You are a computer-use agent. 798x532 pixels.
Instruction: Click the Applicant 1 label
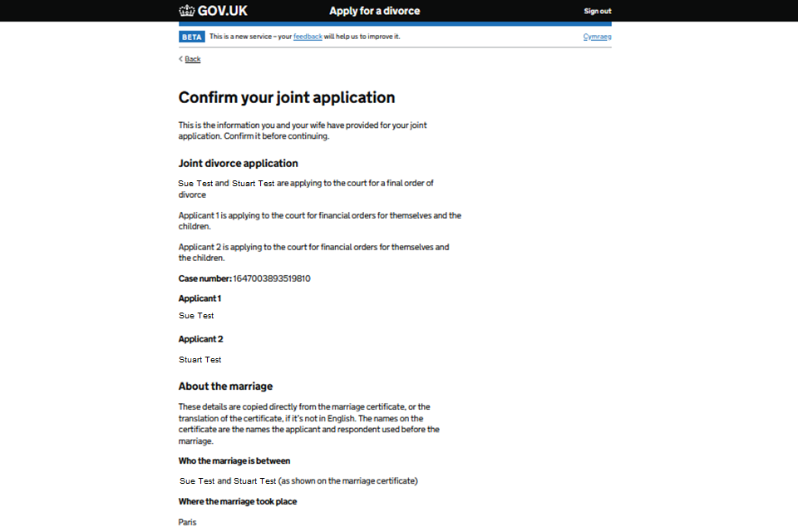click(199, 298)
